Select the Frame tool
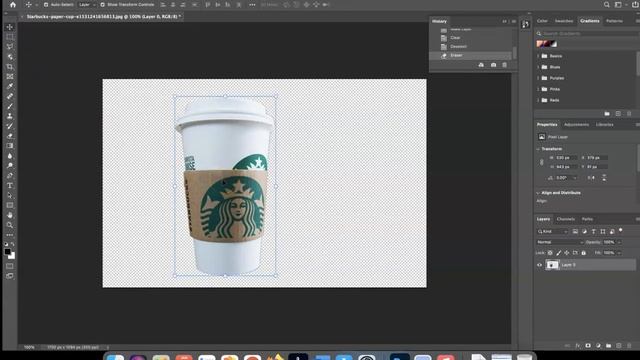The height and width of the screenshot is (360, 640). [10, 76]
